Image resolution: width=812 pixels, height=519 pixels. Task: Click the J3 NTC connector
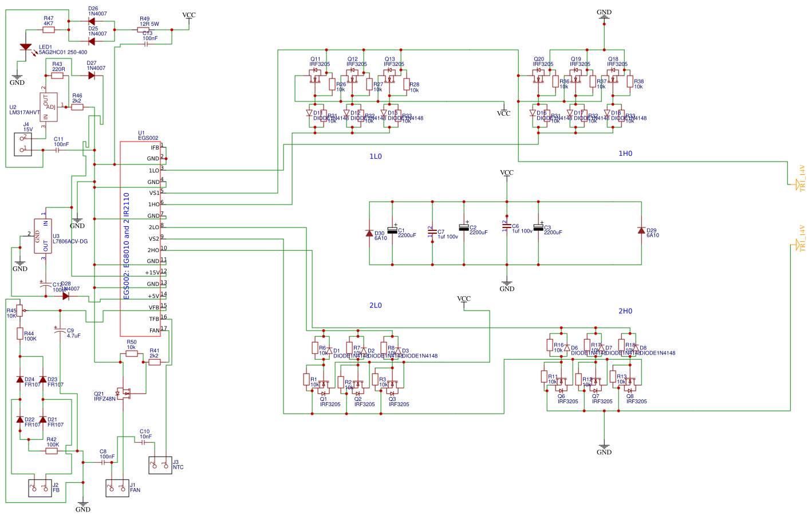click(160, 465)
